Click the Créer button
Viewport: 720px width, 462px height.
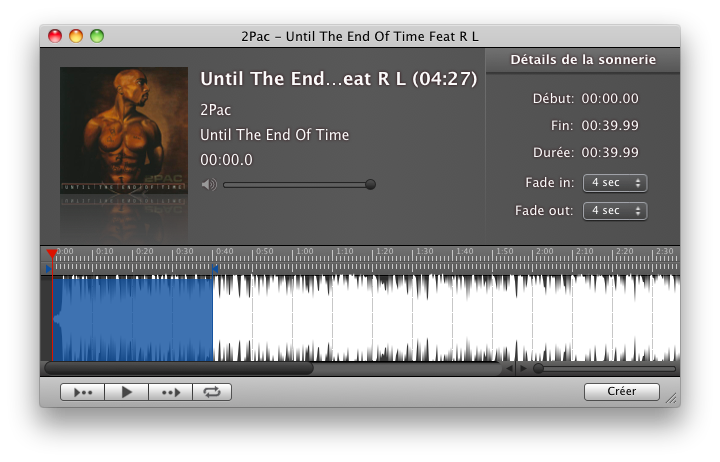click(622, 391)
